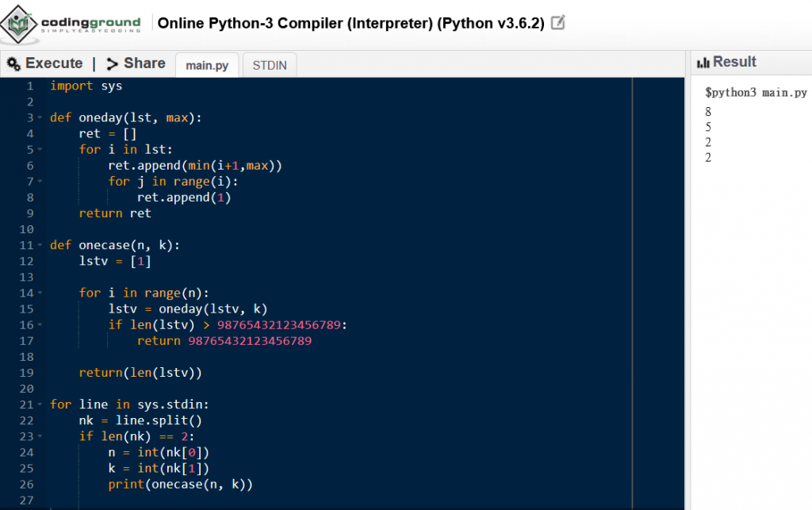Click the codingground brand text link
The height and width of the screenshot is (510, 812).
90,23
